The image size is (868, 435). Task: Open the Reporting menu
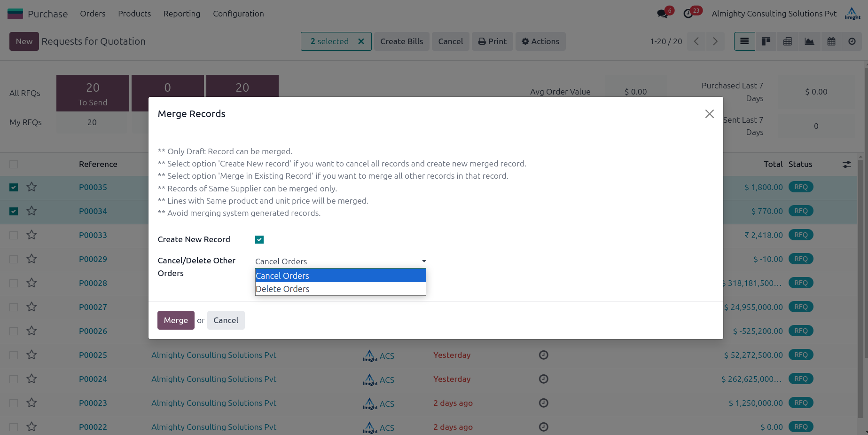click(181, 14)
